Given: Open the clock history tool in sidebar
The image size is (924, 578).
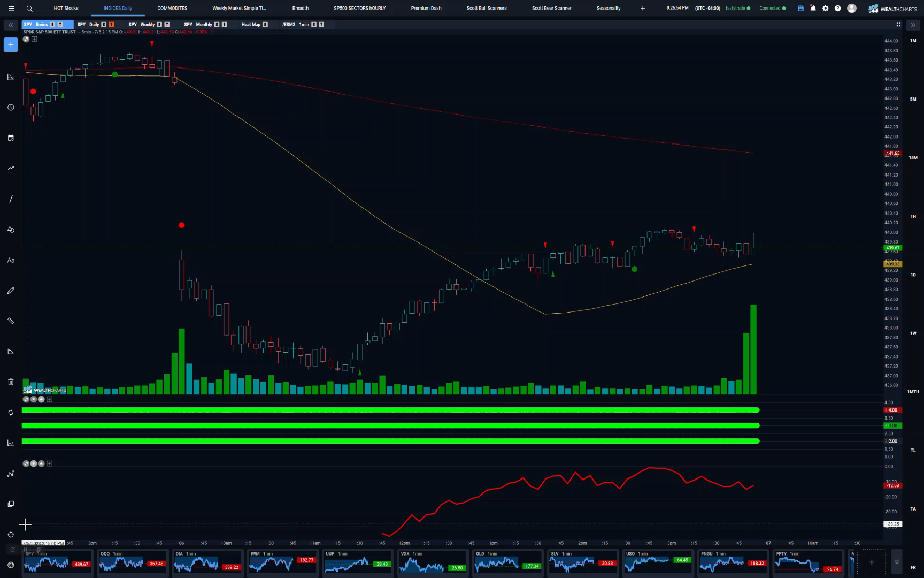Looking at the screenshot, I should (11, 107).
